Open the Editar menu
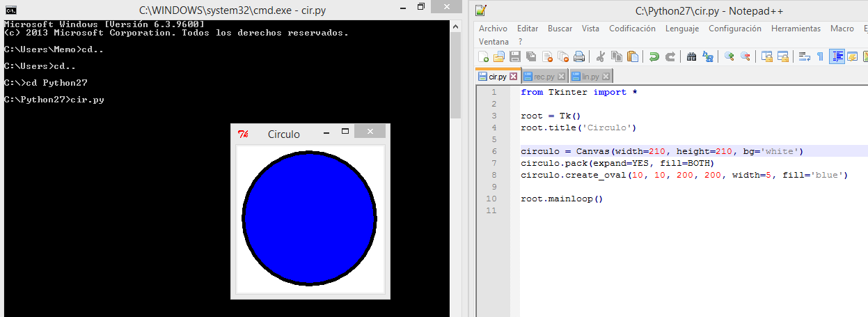The width and height of the screenshot is (868, 317). (x=528, y=29)
